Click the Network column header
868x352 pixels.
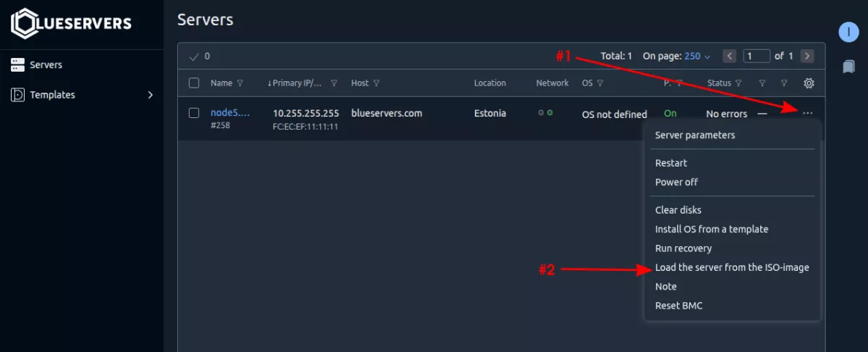click(553, 83)
